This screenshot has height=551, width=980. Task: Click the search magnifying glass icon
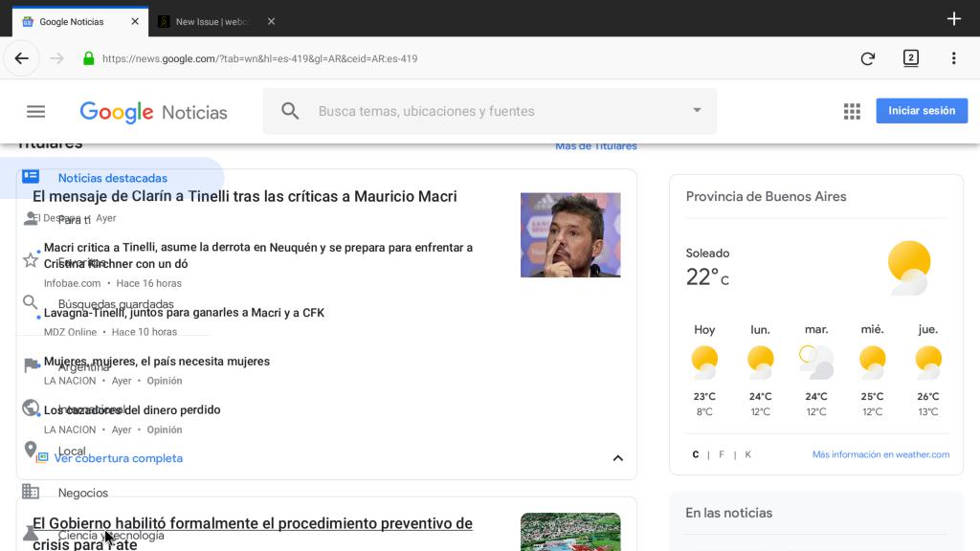pyautogui.click(x=290, y=111)
